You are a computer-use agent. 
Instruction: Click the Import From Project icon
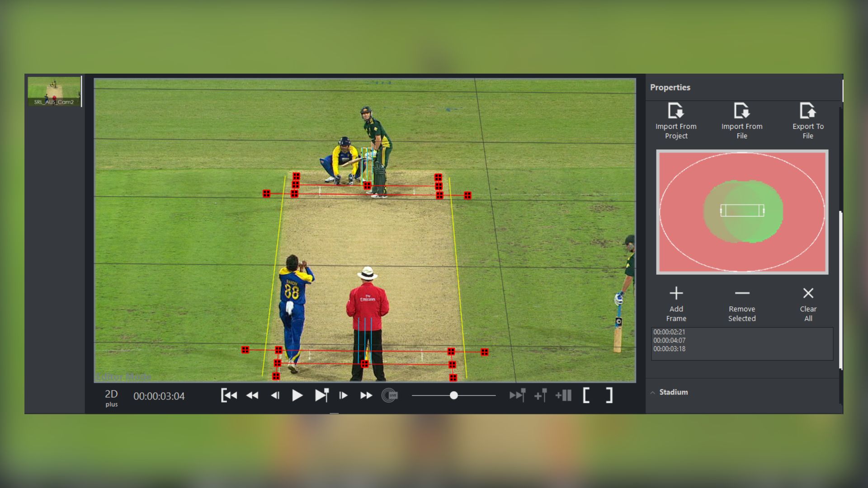pos(676,111)
